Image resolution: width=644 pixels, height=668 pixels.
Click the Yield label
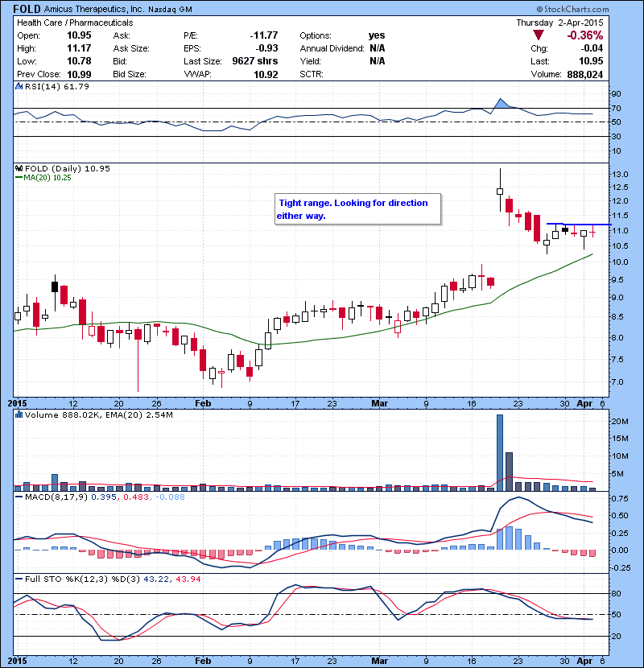click(310, 61)
